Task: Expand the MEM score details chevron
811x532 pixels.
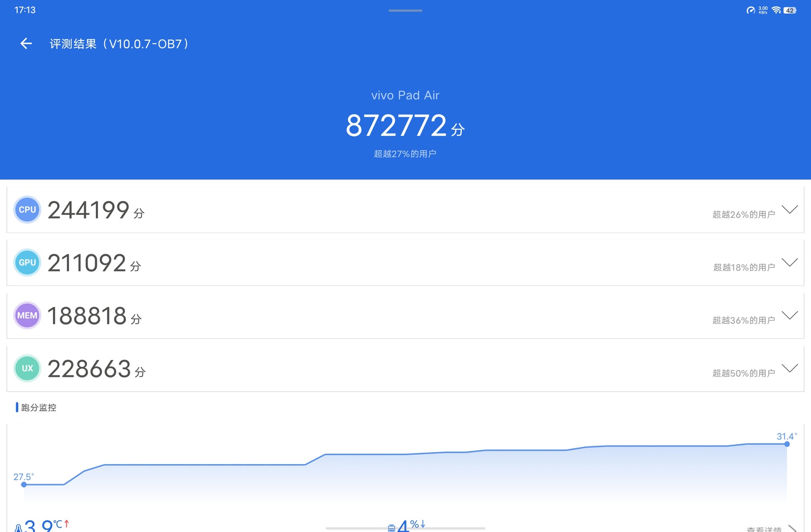Action: point(790,315)
